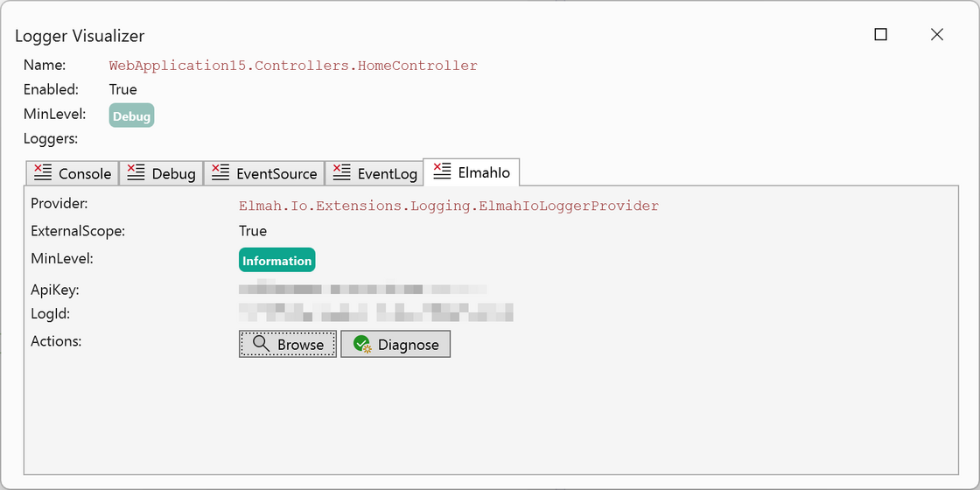
Task: Click the Enabled True value
Action: [x=123, y=89]
